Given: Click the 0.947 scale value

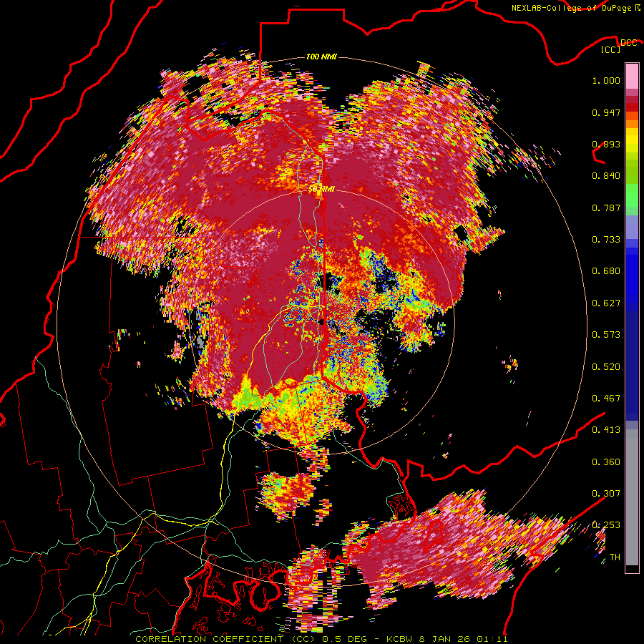Looking at the screenshot, I should point(606,112).
